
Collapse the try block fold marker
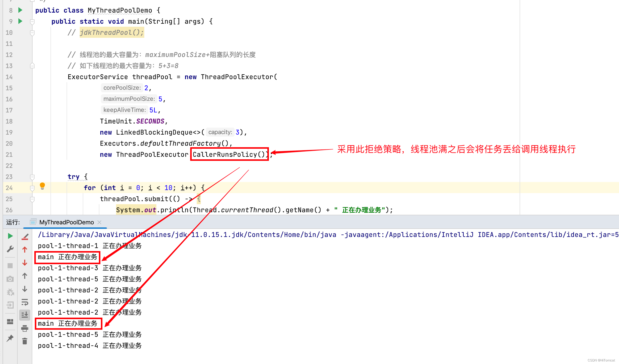[x=32, y=177]
